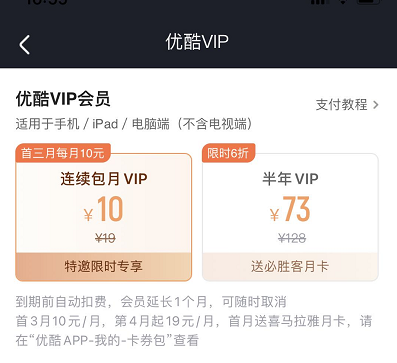The height and width of the screenshot is (363, 397).
Task: Click the struck-through ¥128 original price
Action: coord(292,238)
